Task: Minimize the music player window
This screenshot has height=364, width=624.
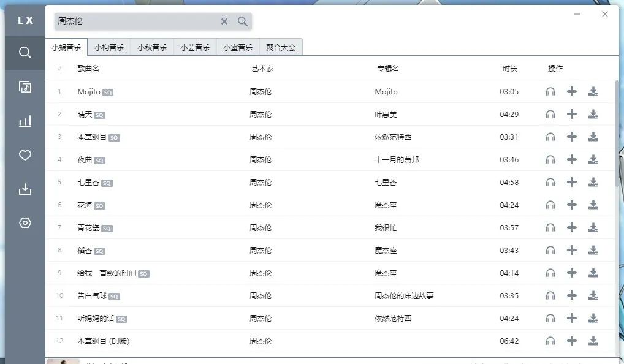Action: pyautogui.click(x=577, y=14)
